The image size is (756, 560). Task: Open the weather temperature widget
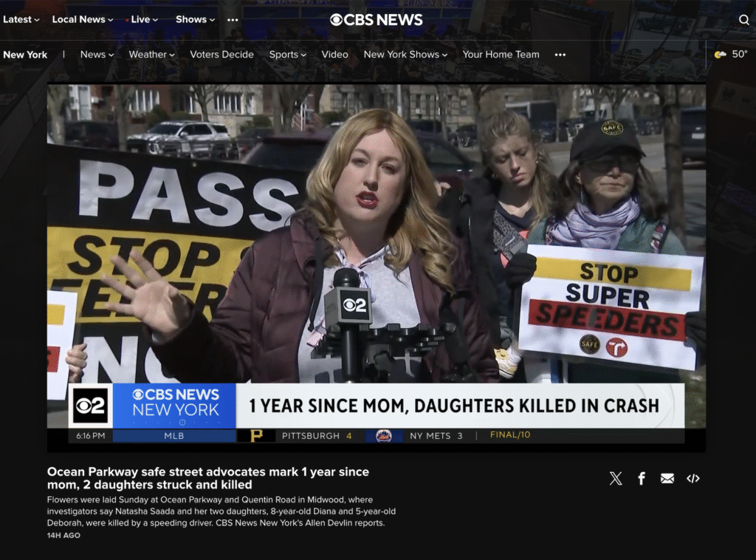[x=731, y=55]
